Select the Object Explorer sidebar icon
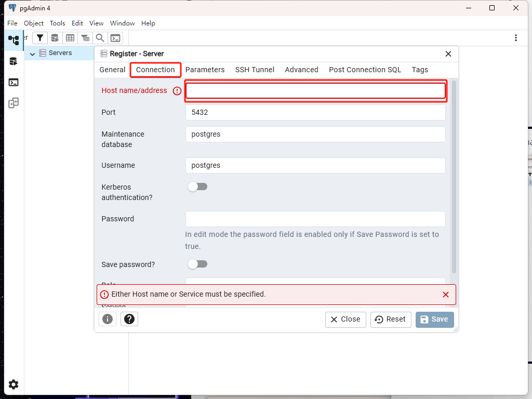Image resolution: width=532 pixels, height=399 pixels. [x=13, y=39]
